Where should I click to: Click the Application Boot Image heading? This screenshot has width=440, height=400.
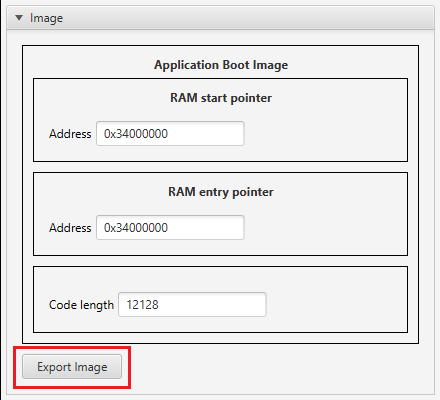(x=221, y=65)
